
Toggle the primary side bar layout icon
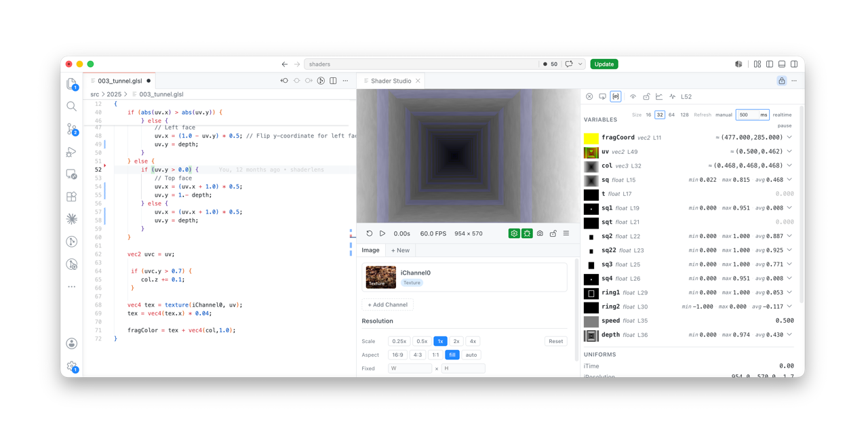tap(770, 64)
